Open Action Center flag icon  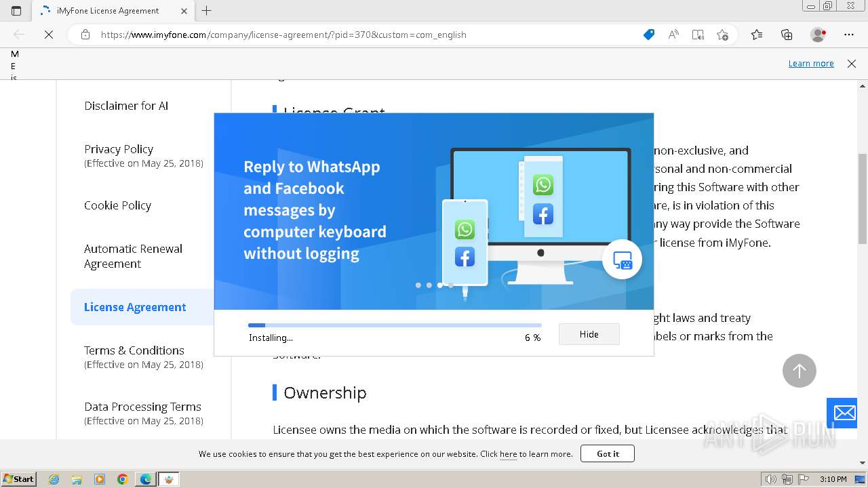click(x=804, y=479)
